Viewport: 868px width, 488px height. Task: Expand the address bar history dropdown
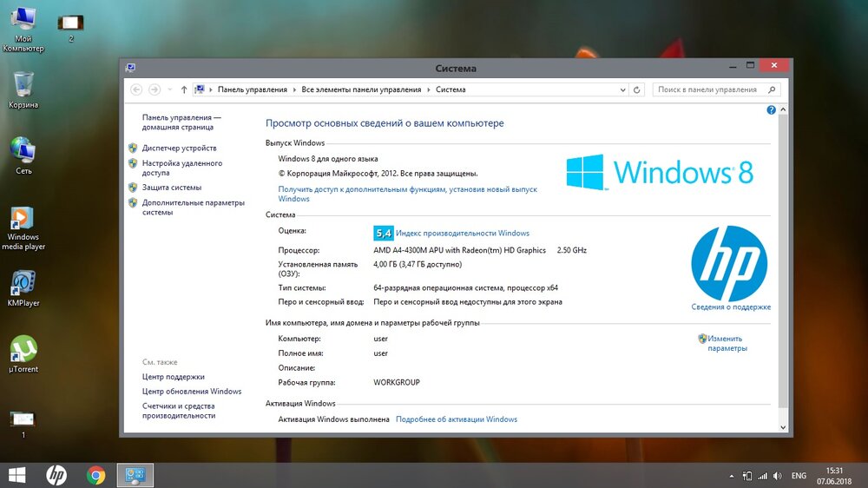(622, 89)
